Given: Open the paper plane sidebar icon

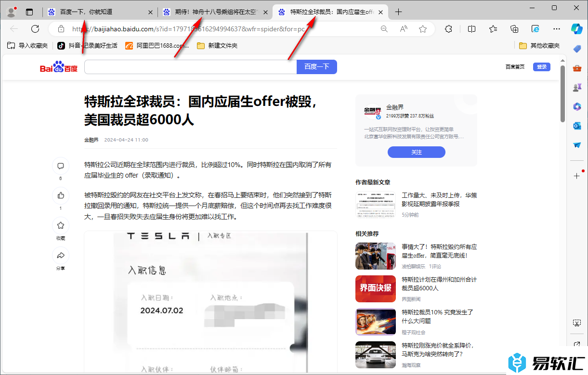Looking at the screenshot, I should pos(577,145).
